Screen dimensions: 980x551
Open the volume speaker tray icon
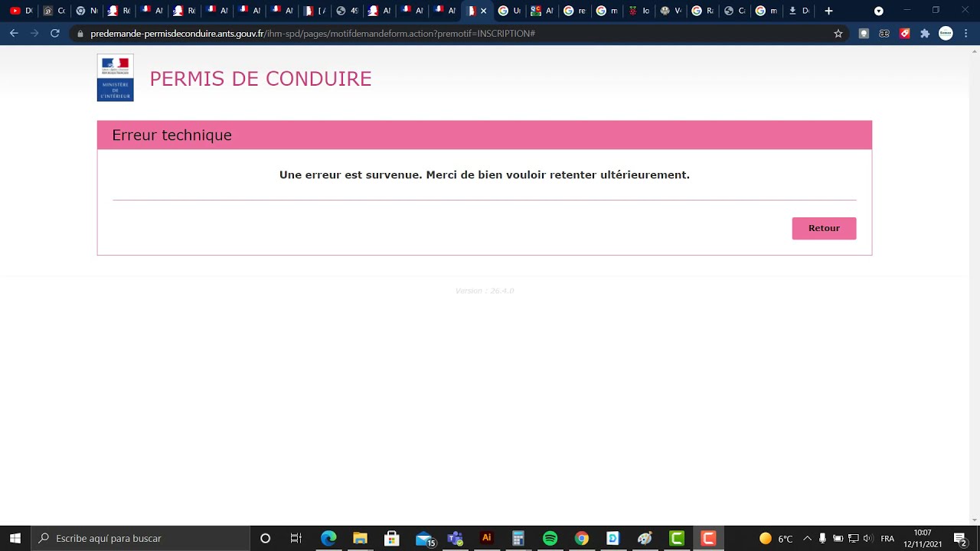[867, 539]
